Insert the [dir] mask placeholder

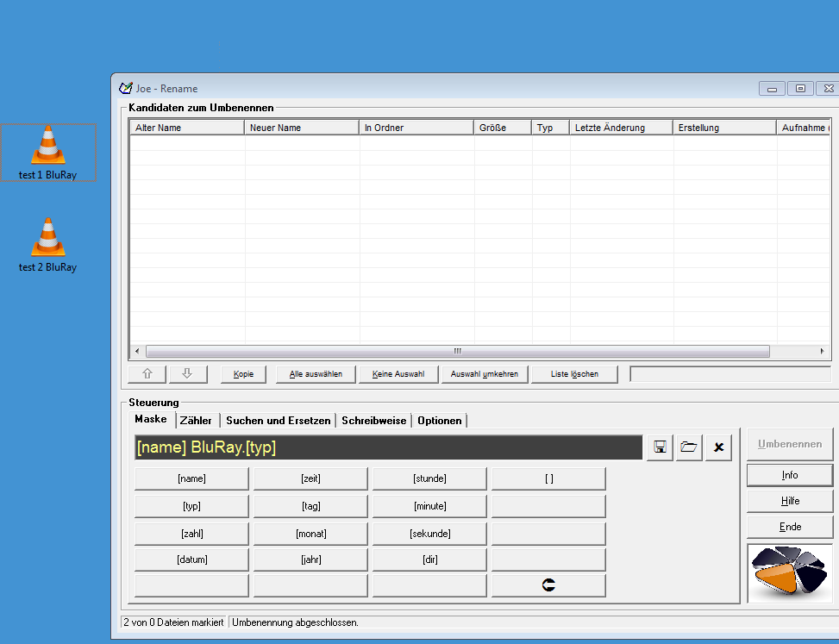[429, 560]
